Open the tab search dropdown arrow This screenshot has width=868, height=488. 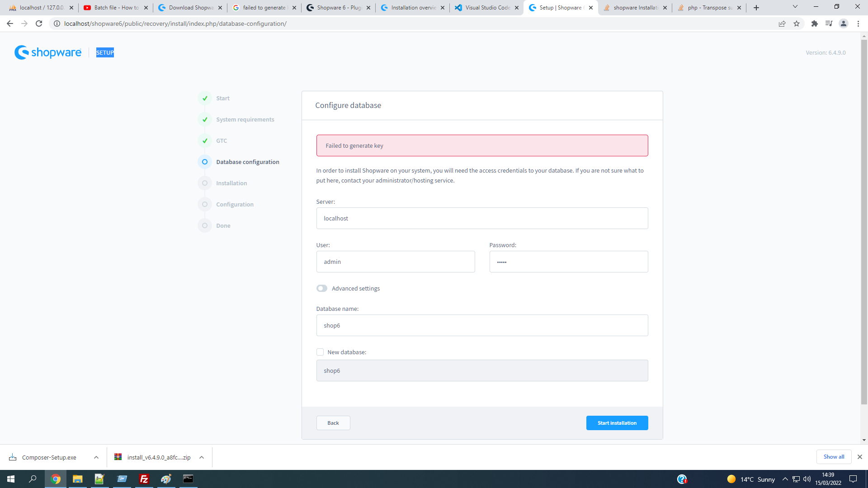pyautogui.click(x=795, y=6)
